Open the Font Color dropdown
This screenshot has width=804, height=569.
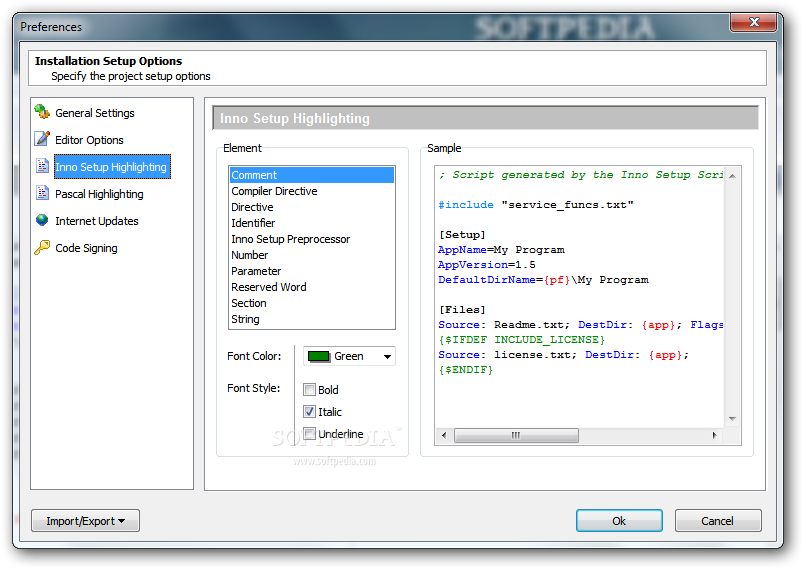click(387, 356)
